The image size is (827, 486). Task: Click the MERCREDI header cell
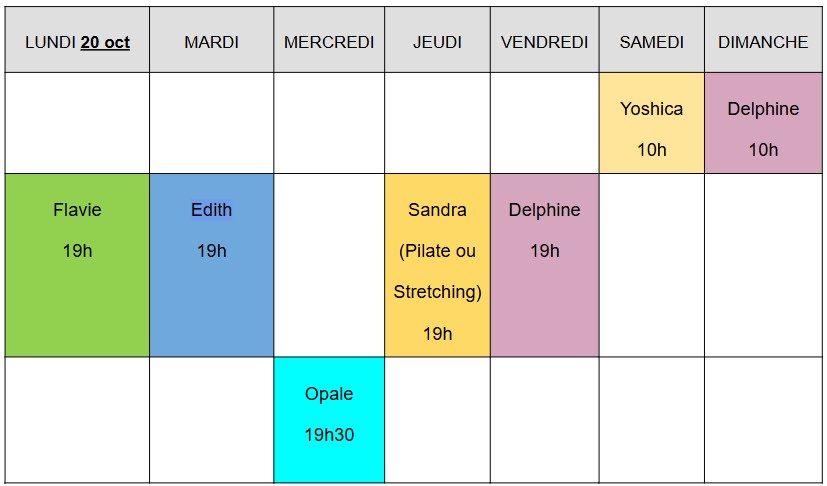coord(329,42)
